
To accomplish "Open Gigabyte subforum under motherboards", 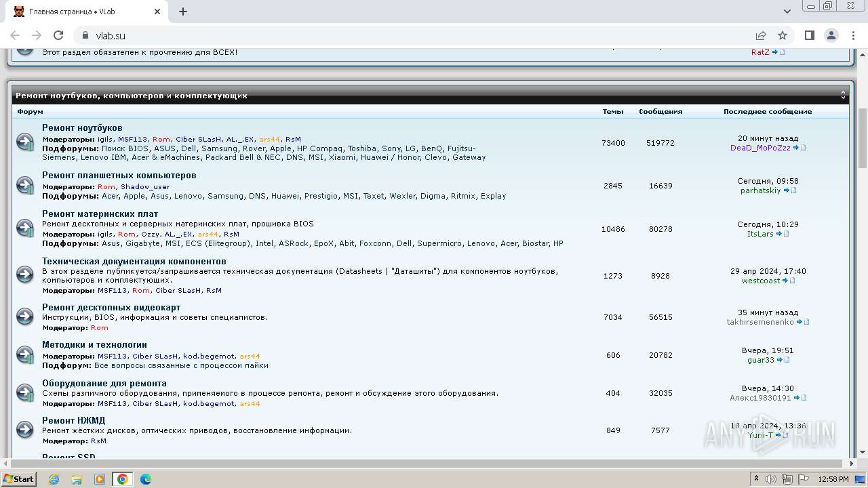I will coord(142,243).
